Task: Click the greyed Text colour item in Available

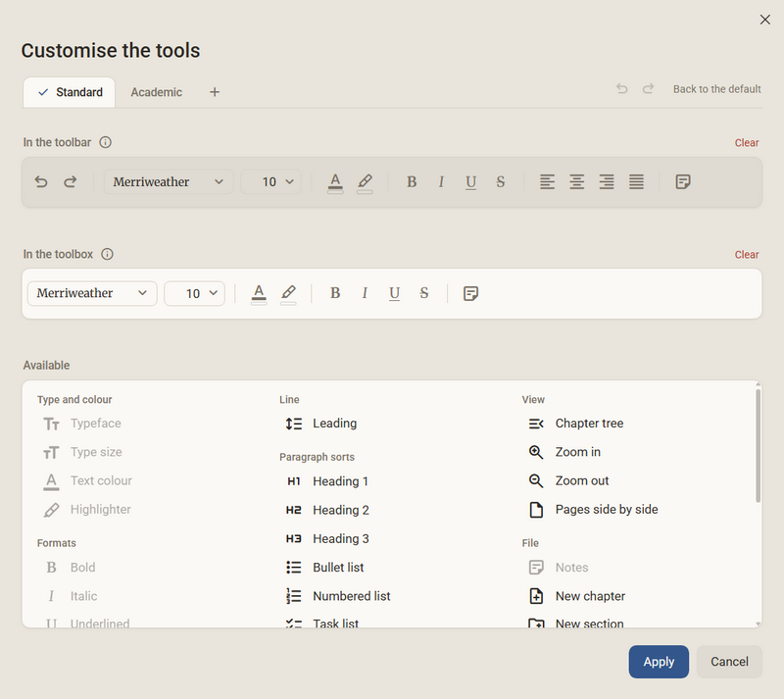Action: pos(87,480)
